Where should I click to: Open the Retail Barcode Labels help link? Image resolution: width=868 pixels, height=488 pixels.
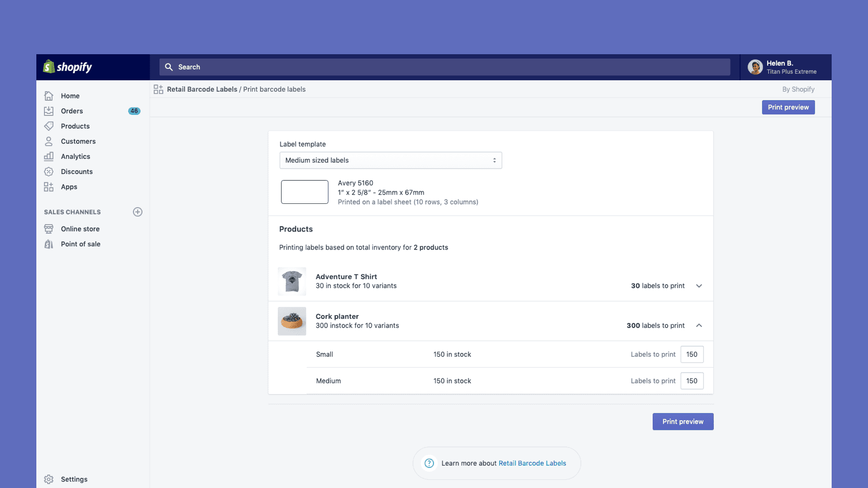tap(532, 464)
